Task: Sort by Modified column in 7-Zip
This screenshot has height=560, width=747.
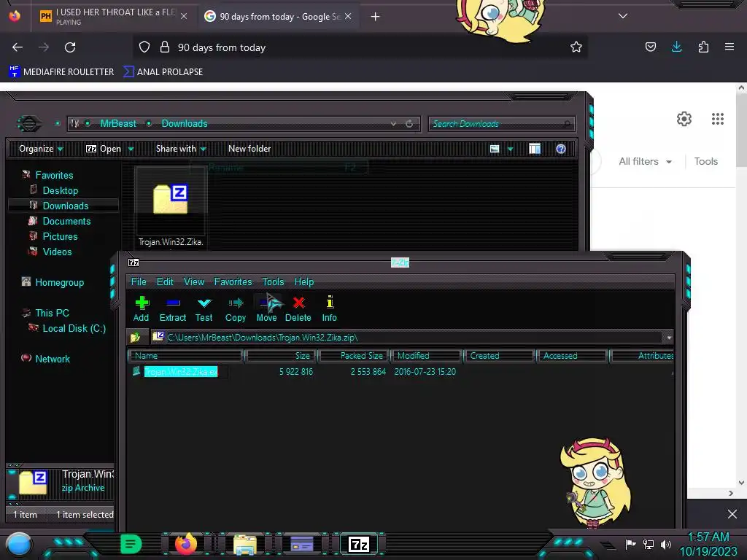Action: click(x=426, y=356)
